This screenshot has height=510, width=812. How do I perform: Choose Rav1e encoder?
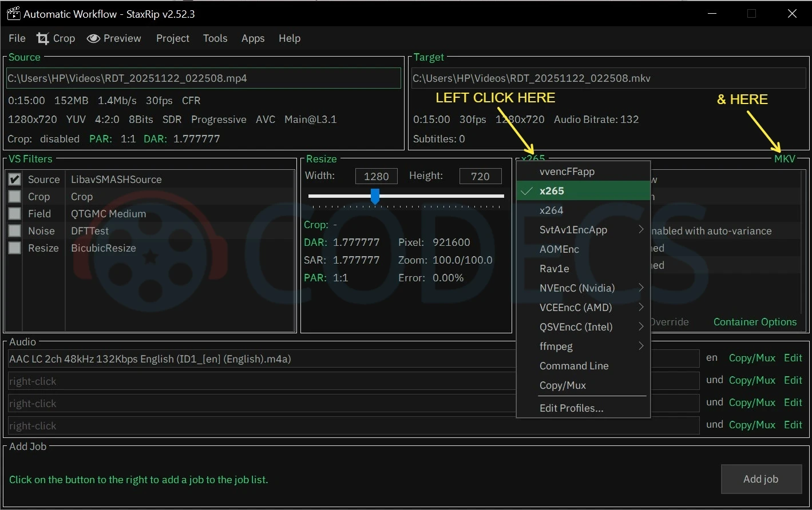pyautogui.click(x=583, y=269)
